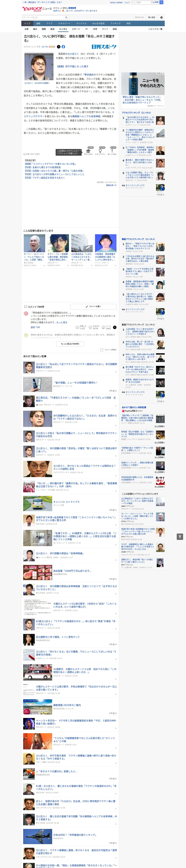Click the web search magnifier button at top

tap(161, 2)
